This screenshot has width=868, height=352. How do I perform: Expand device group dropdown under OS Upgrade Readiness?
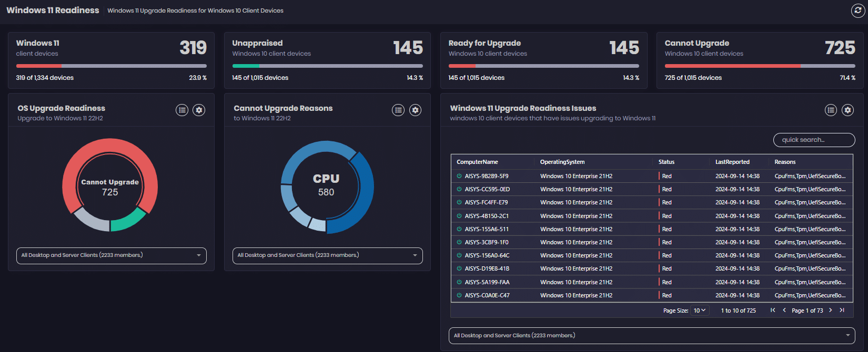coord(111,255)
